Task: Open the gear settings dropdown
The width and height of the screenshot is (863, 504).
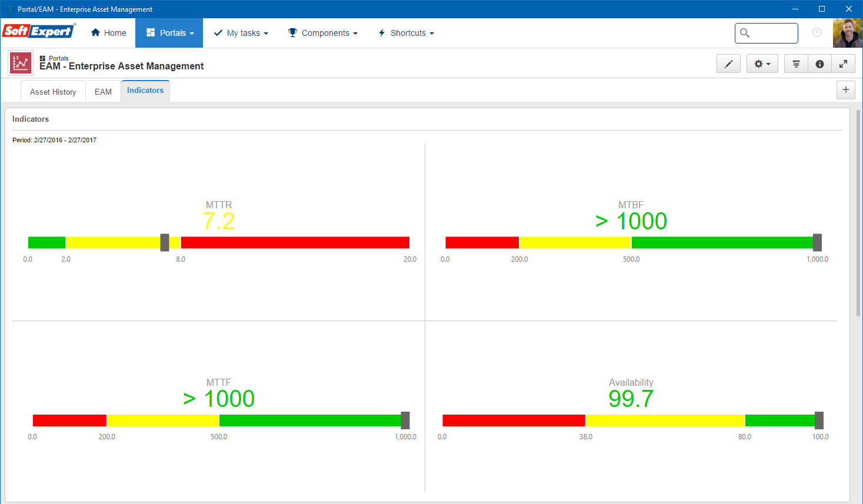Action: [x=762, y=64]
